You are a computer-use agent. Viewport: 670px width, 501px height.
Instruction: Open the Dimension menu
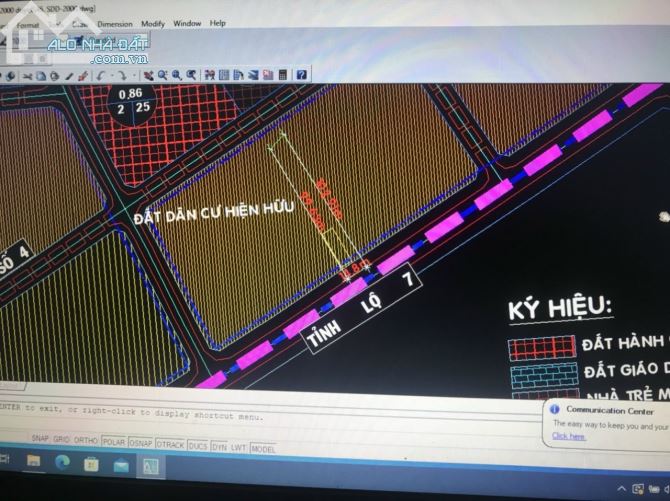pos(115,23)
